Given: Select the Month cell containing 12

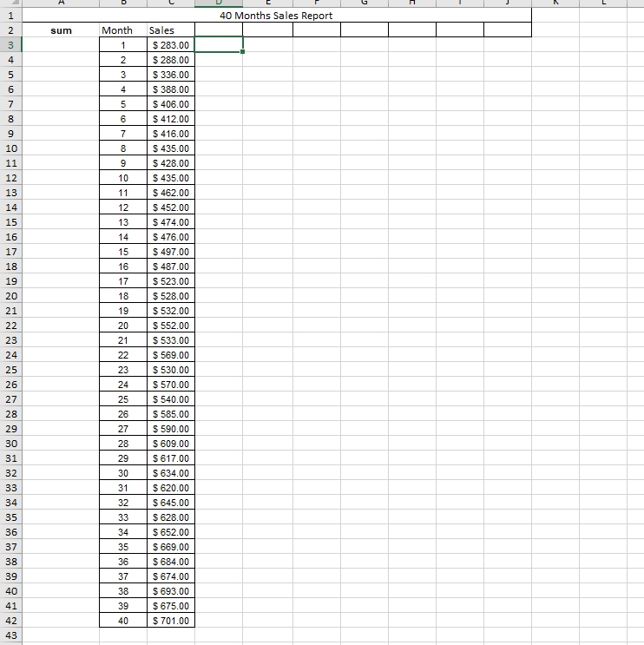Looking at the screenshot, I should [x=123, y=207].
